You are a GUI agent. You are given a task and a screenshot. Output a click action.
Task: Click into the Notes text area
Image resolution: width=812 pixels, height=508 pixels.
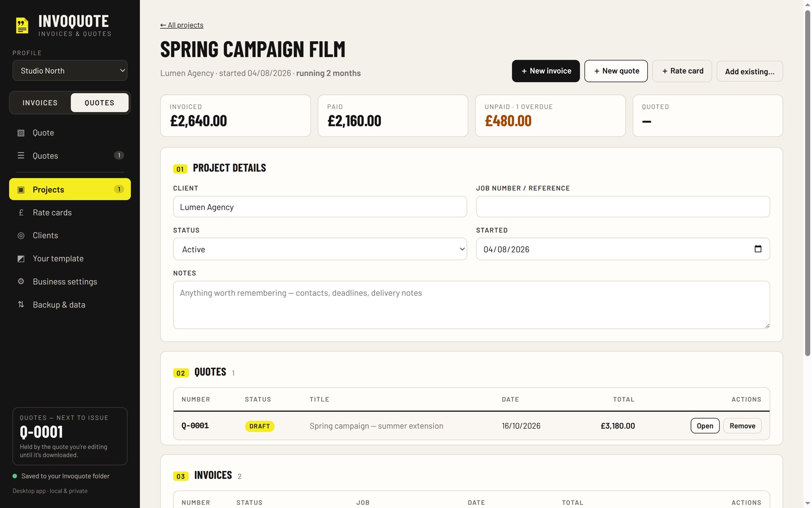(x=471, y=305)
